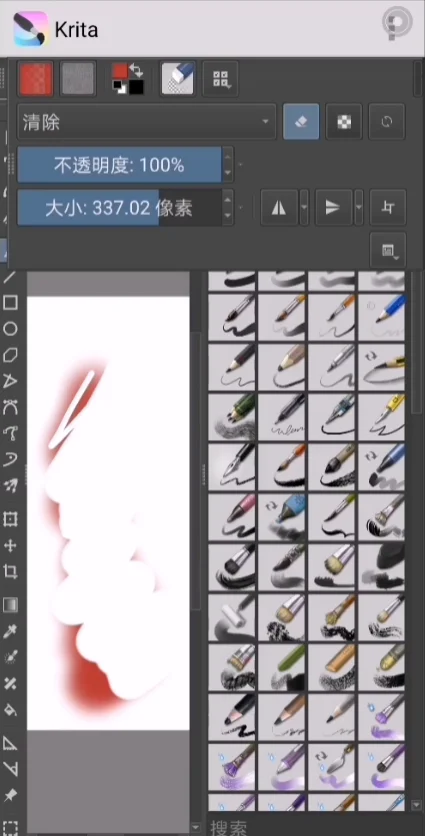Choose the pink marker brush preset
Image resolution: width=425 pixels, height=836 pixels.
coord(232,516)
